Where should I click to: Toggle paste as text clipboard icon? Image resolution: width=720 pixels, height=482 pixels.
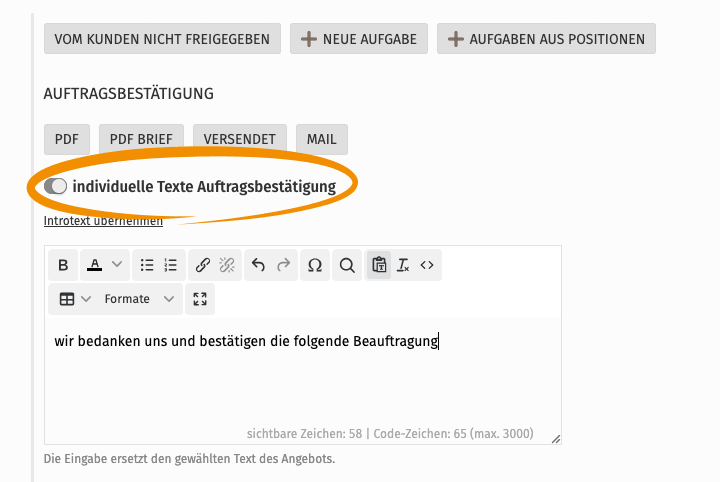click(x=379, y=265)
